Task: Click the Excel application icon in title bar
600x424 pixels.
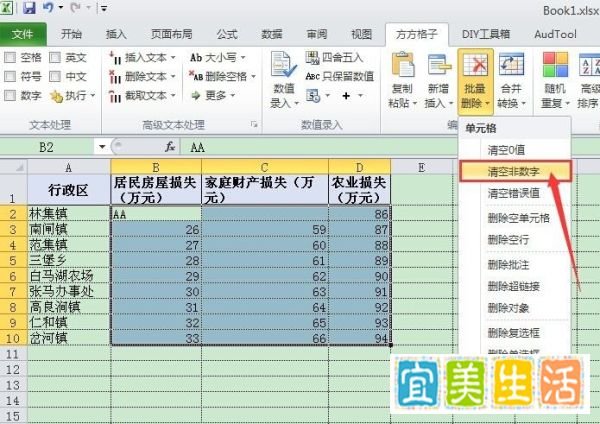Action: coord(6,7)
